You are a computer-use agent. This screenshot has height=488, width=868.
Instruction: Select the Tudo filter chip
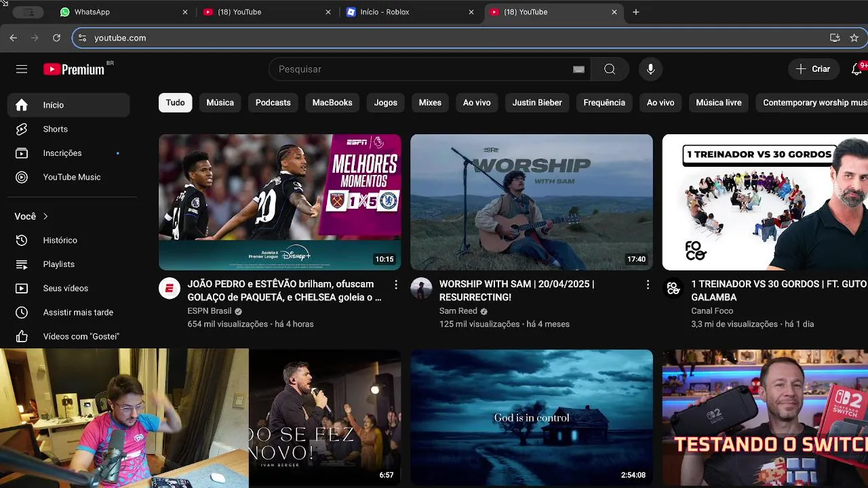tap(176, 102)
